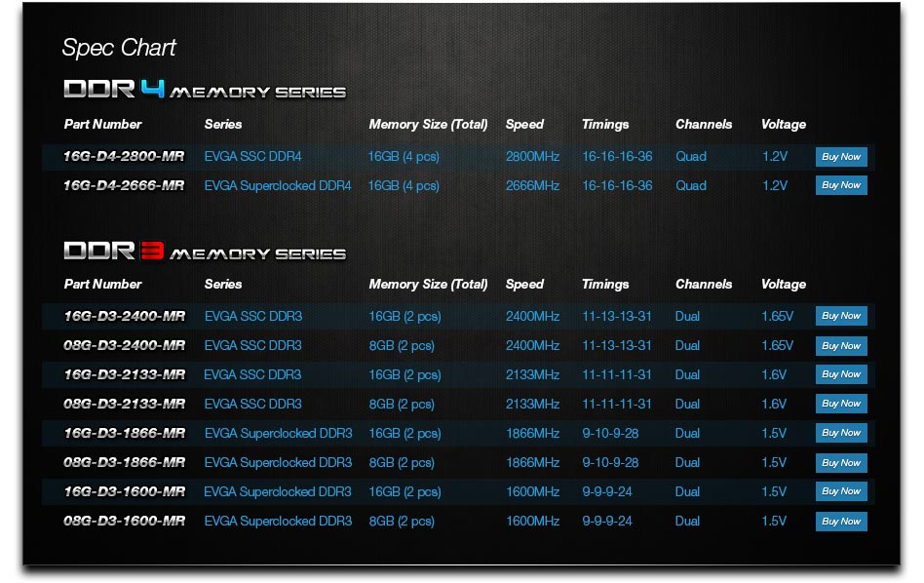The image size is (924, 583).
Task: Select Buy Now for 08G-D3-1600-MR
Action: click(840, 522)
